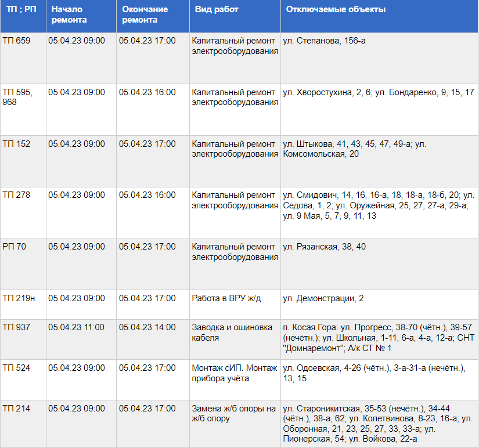Select the РП 70 cell
Image resolution: width=479 pixels, height=448 pixels.
(x=15, y=247)
